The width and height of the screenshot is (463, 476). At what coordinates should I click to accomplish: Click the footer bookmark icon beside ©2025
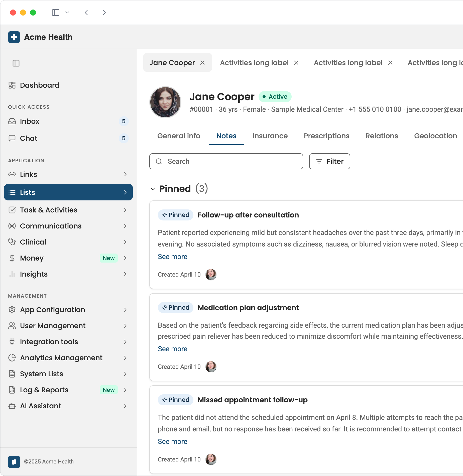click(14, 462)
